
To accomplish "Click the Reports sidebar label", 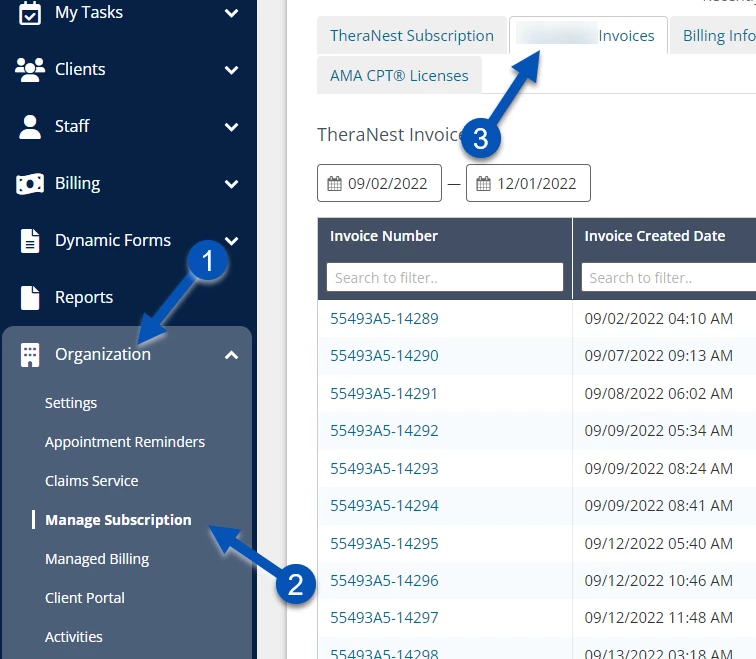I will pos(84,297).
